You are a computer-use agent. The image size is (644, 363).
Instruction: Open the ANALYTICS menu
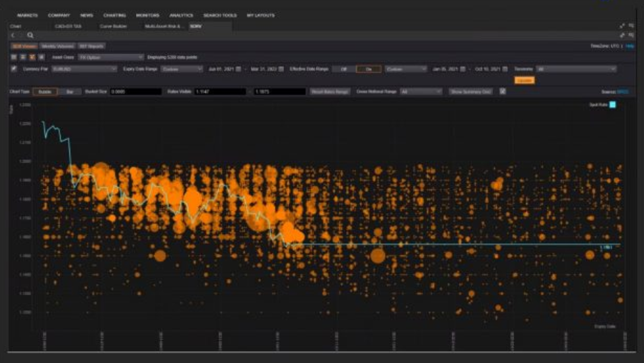(181, 15)
